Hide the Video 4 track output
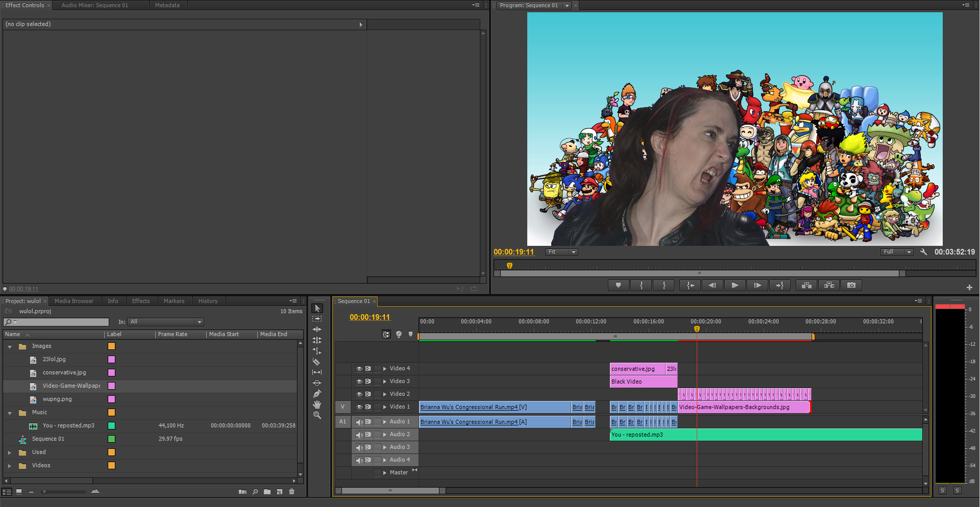Screen dimensions: 980x507 pyautogui.click(x=359, y=369)
